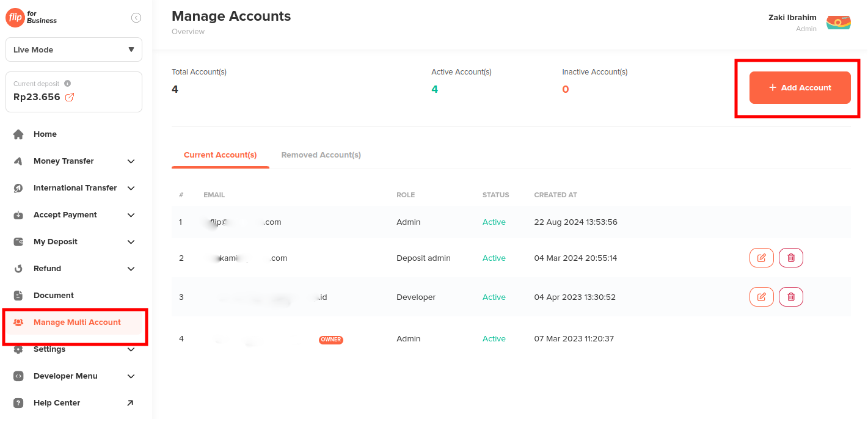Click the delete trash icon for the Developer account
The width and height of the screenshot is (868, 422).
790,296
